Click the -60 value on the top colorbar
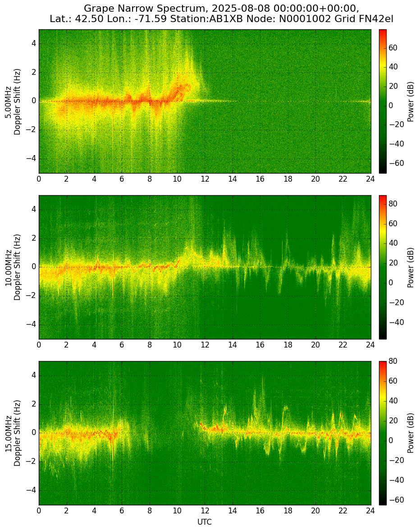The width and height of the screenshot is (420, 531). coord(395,163)
